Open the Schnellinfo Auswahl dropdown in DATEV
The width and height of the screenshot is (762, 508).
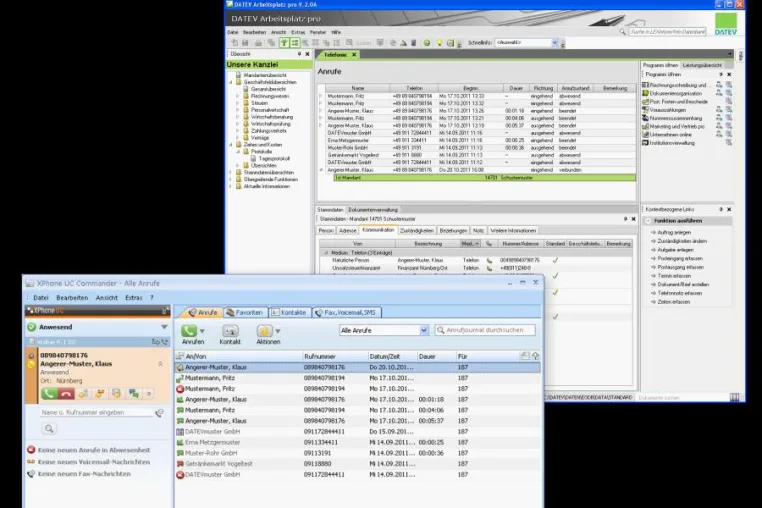554,43
